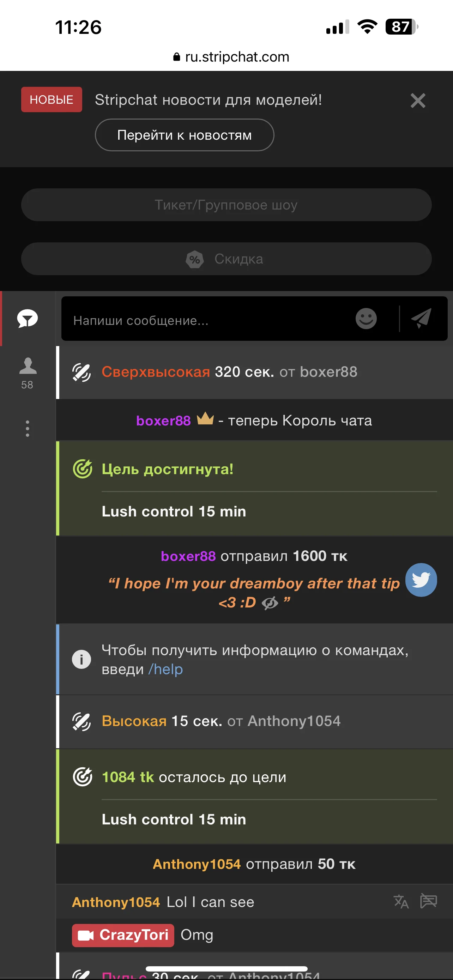Image resolution: width=453 pixels, height=980 pixels.
Task: Open the CrazyTori model name badge
Action: [123, 935]
